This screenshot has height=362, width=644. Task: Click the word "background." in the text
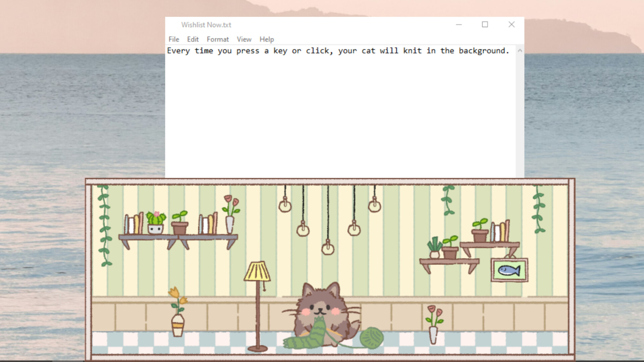coord(484,51)
